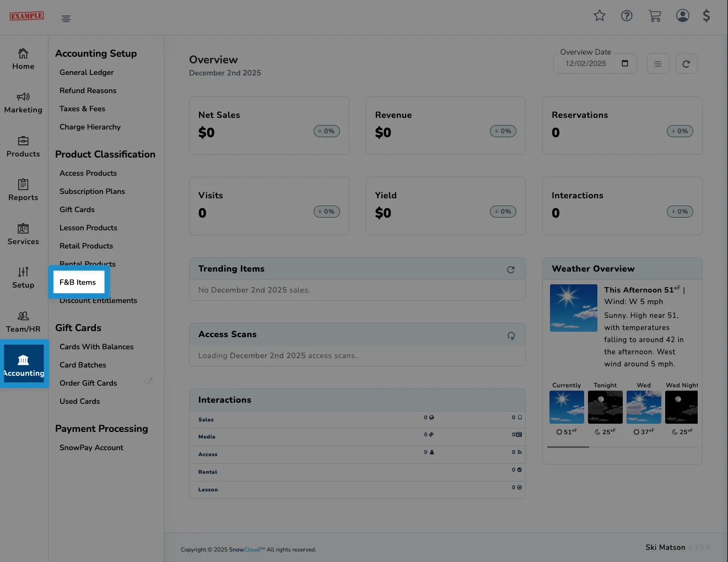
Task: Click Ski Matson text in footer
Action: (x=665, y=547)
